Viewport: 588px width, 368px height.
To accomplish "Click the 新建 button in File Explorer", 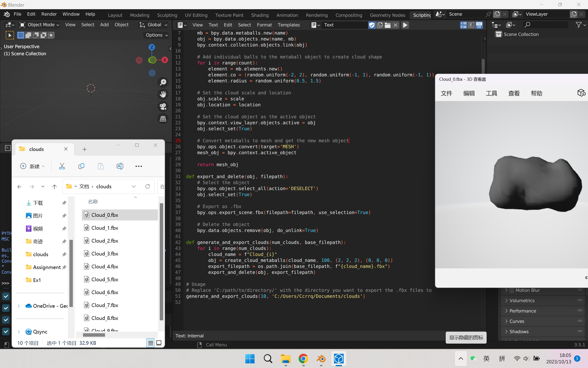I will tap(32, 166).
